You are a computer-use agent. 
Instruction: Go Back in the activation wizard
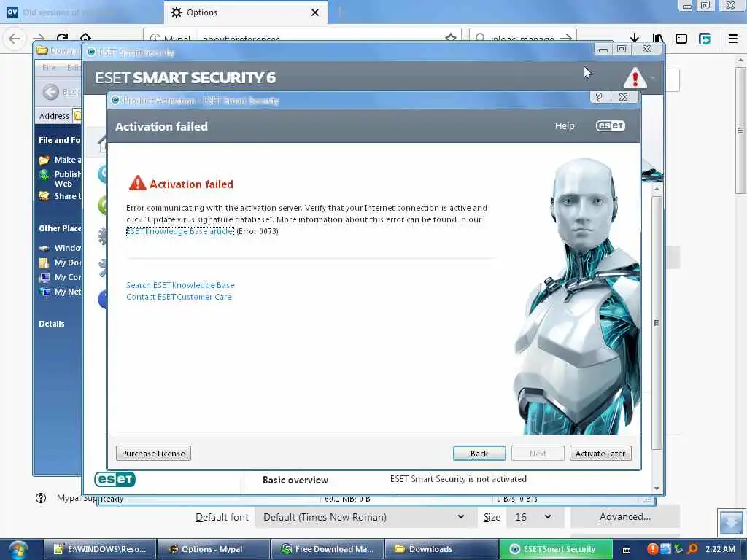479,454
